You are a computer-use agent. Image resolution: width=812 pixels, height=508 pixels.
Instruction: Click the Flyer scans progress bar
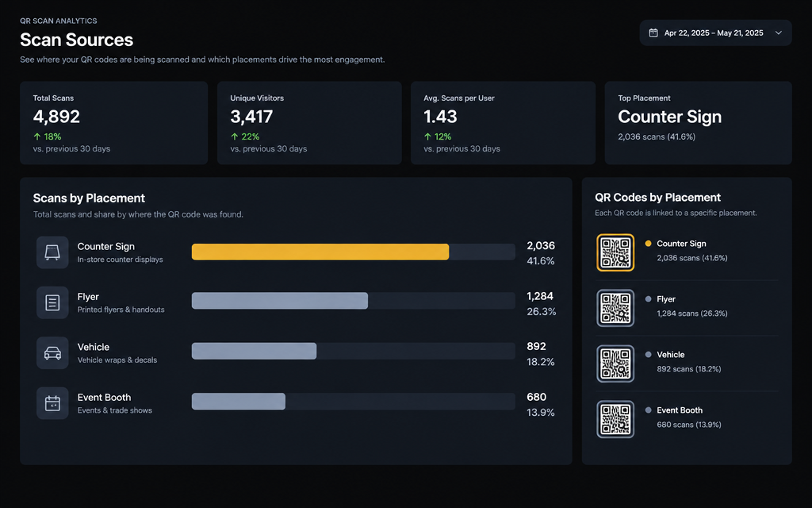point(280,301)
